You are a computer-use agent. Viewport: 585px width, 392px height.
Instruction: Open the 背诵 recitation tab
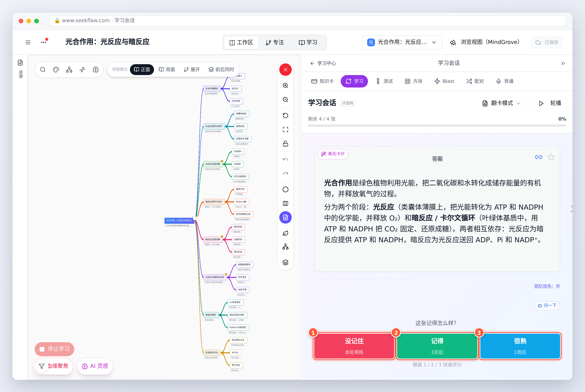pyautogui.click(x=505, y=81)
